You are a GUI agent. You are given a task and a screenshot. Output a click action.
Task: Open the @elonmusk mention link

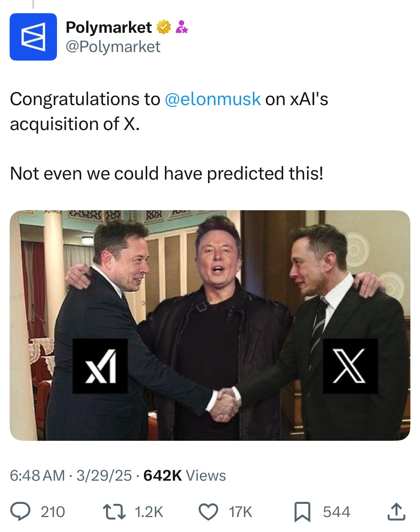pyautogui.click(x=212, y=100)
